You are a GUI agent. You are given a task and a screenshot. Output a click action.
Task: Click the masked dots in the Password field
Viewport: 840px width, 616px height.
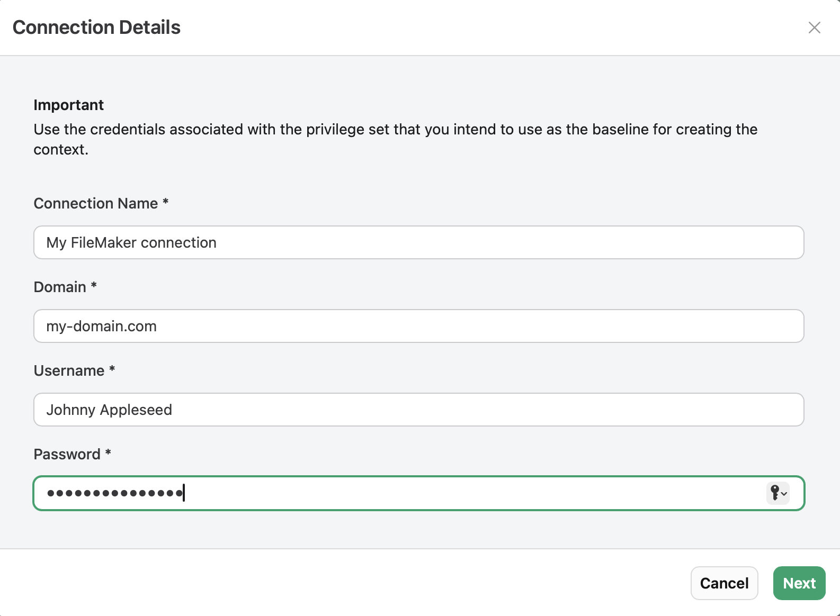pyautogui.click(x=114, y=493)
